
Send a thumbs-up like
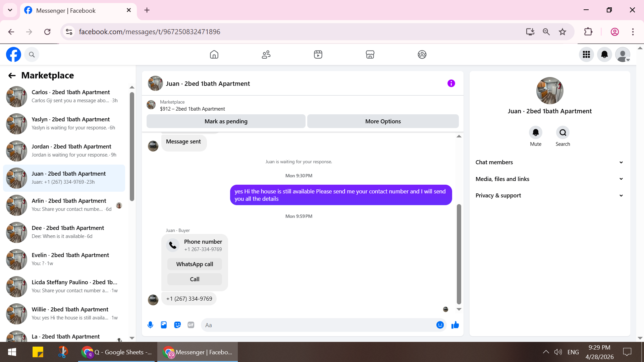coord(455,325)
